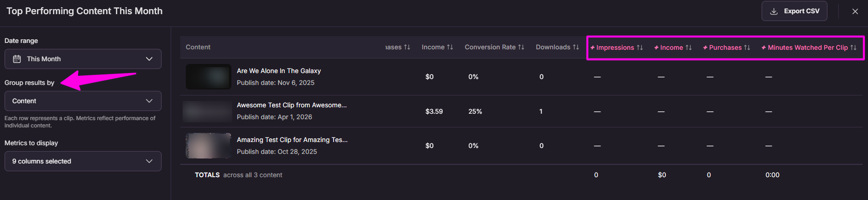Sort by first Income column arrows
Image resolution: width=868 pixels, height=200 pixels.
click(450, 47)
